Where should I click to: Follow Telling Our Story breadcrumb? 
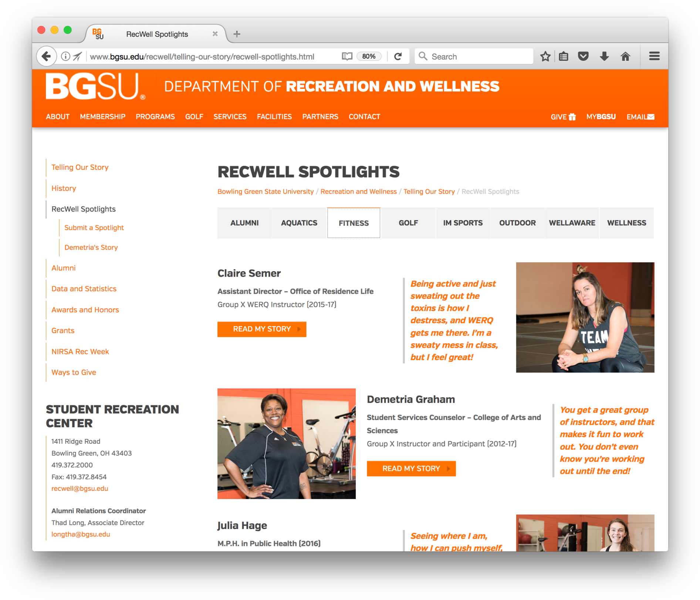429,192
